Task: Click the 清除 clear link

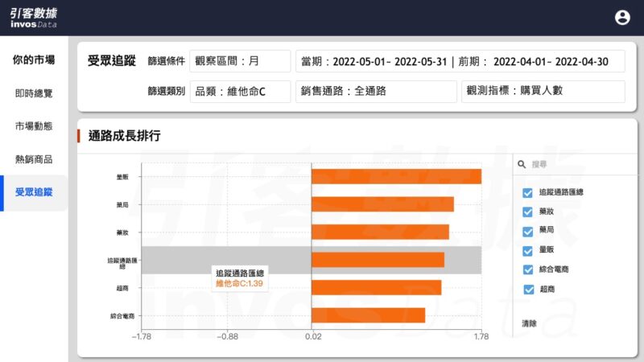Action: [529, 323]
